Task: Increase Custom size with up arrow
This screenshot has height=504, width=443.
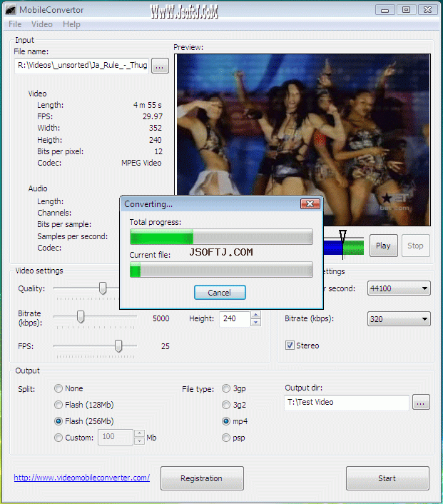Action: click(x=139, y=433)
